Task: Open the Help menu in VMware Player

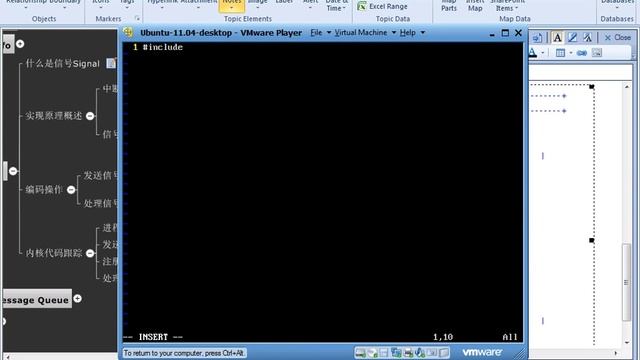Action: click(x=407, y=33)
